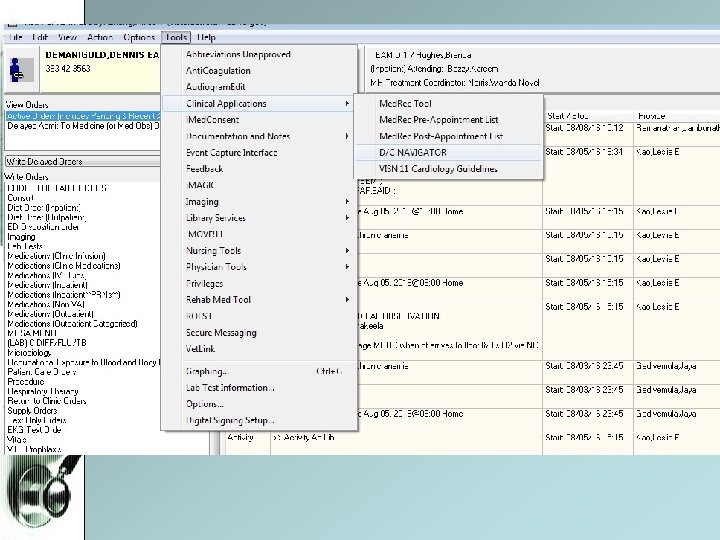Select Return to Clinic Orders
This screenshot has width=720, height=540.
pos(47,401)
